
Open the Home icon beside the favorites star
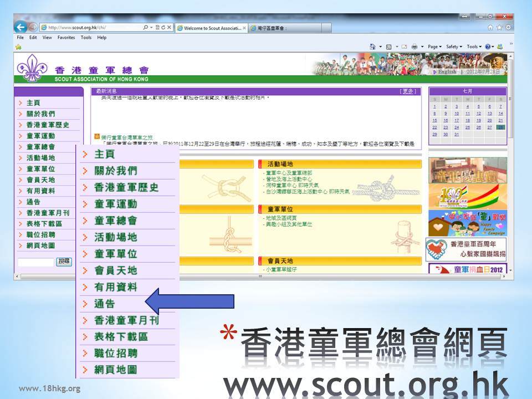490,28
